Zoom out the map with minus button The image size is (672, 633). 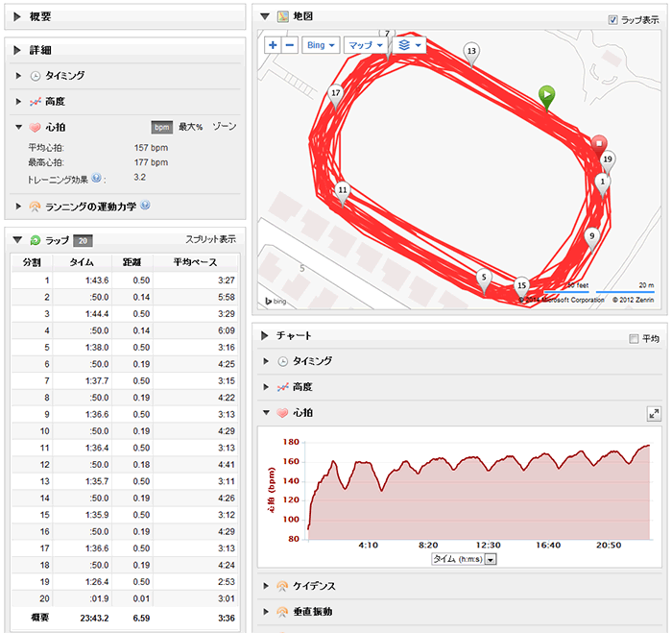pos(290,45)
